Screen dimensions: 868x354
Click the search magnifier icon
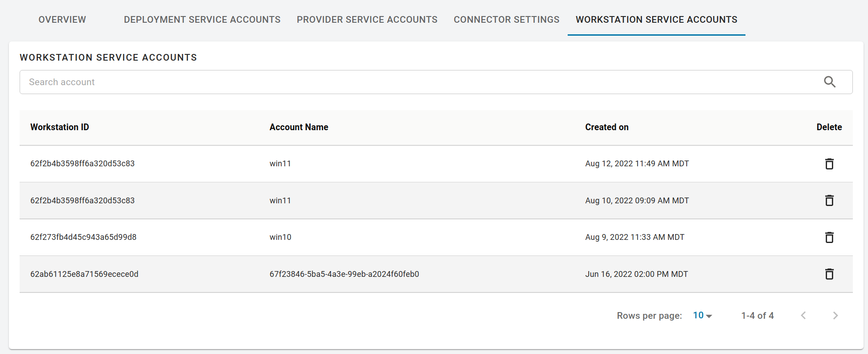(x=830, y=82)
